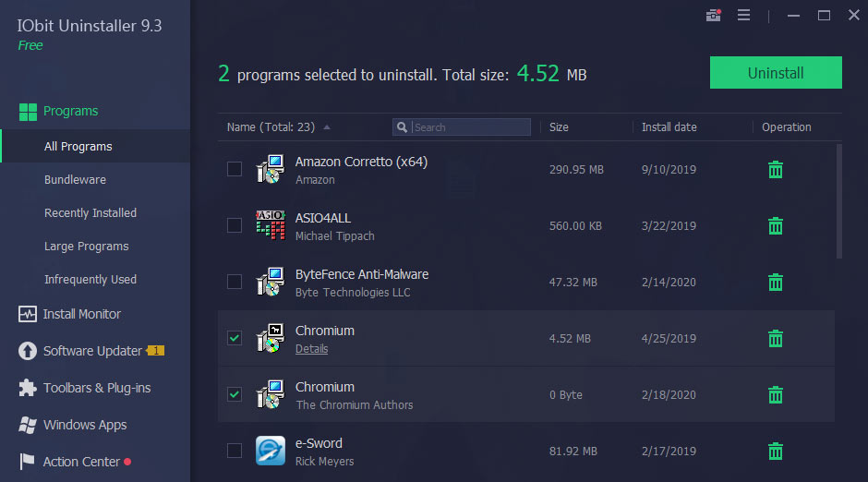The image size is (868, 482).
Task: Select the ByteFence Anti-Malware checkbox
Action: pyautogui.click(x=235, y=282)
